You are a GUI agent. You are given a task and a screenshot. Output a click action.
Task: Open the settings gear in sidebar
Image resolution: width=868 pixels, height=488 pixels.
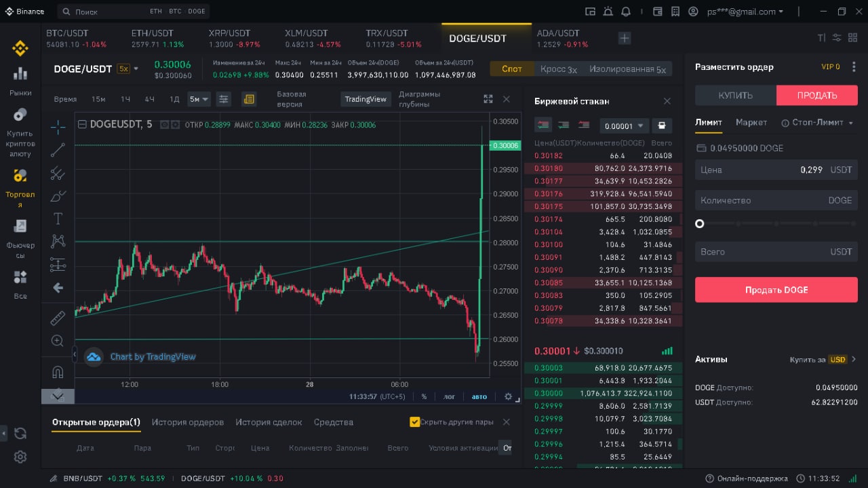pos(20,457)
